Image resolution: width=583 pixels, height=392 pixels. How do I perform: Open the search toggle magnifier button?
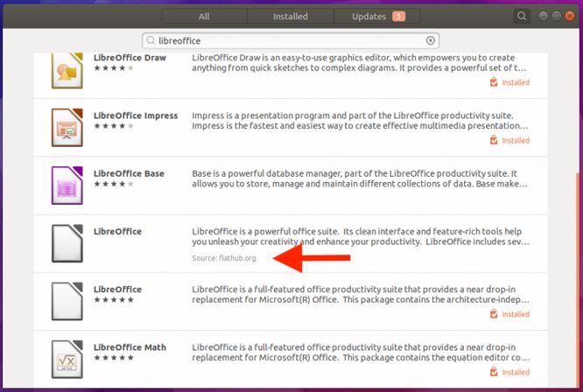tap(522, 16)
